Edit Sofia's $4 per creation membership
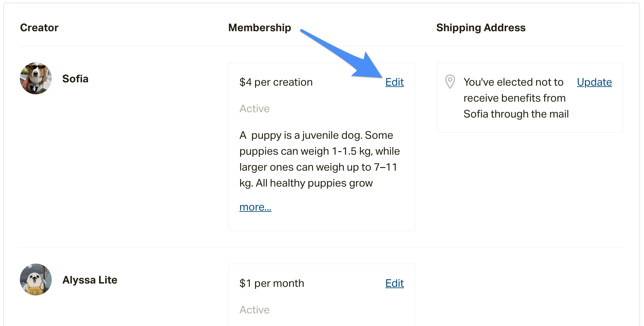 [x=394, y=82]
